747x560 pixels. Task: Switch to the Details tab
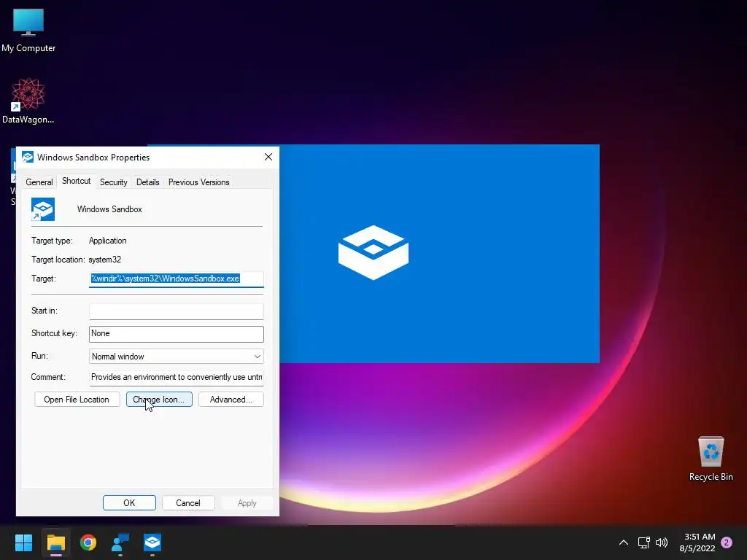[x=147, y=182]
